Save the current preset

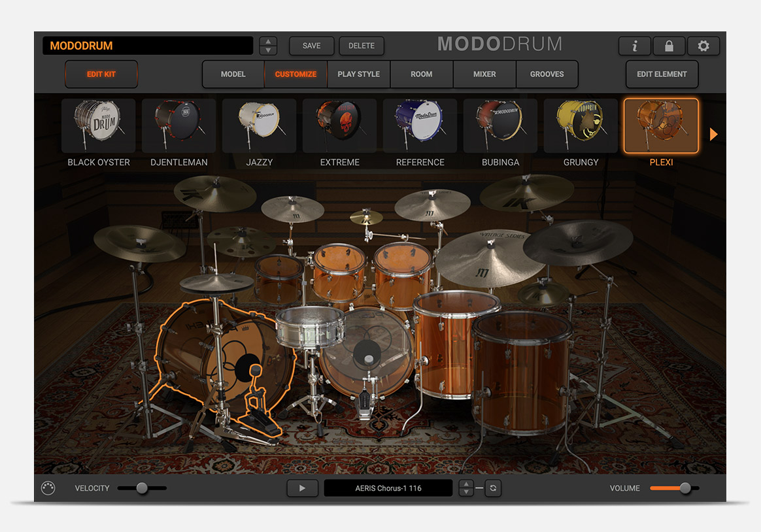click(312, 46)
